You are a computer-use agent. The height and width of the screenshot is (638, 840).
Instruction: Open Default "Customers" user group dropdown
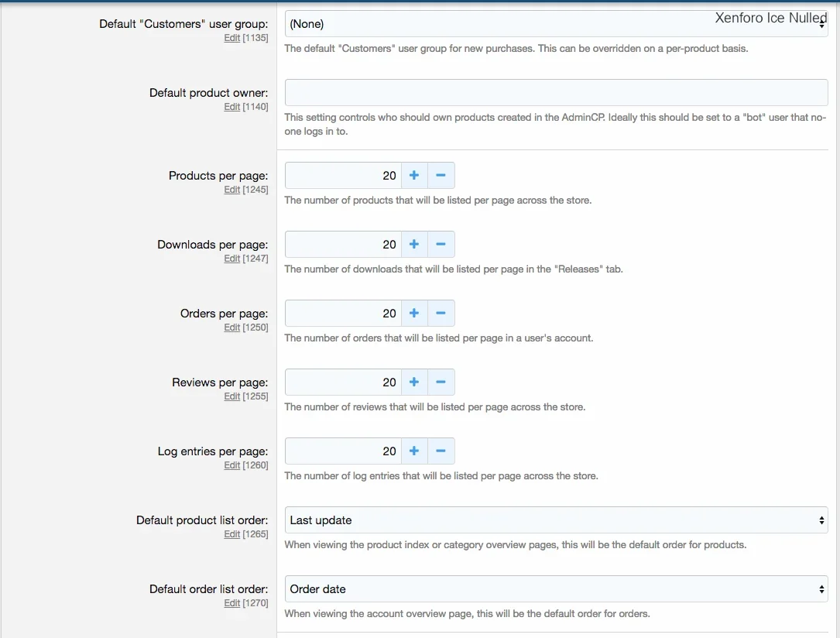(555, 24)
